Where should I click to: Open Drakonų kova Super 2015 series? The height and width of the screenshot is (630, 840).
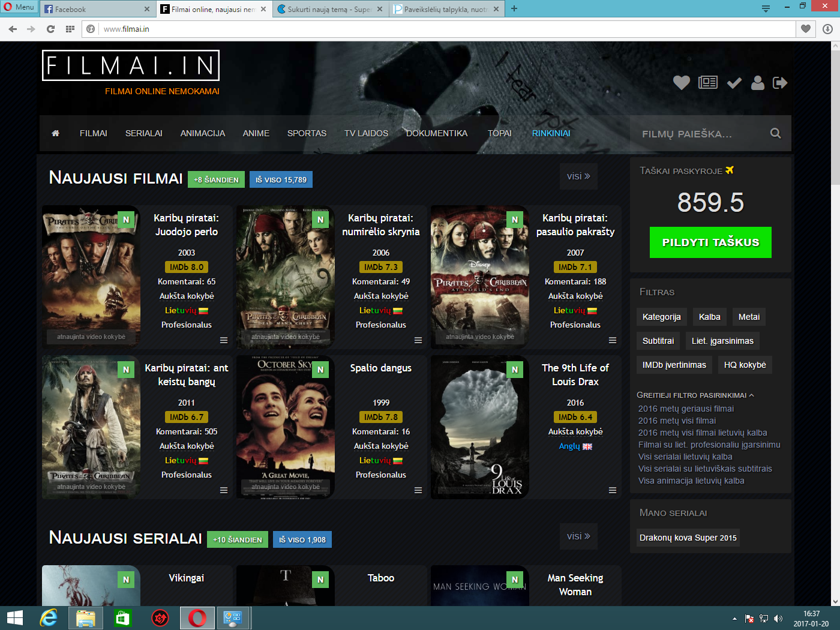(x=688, y=538)
